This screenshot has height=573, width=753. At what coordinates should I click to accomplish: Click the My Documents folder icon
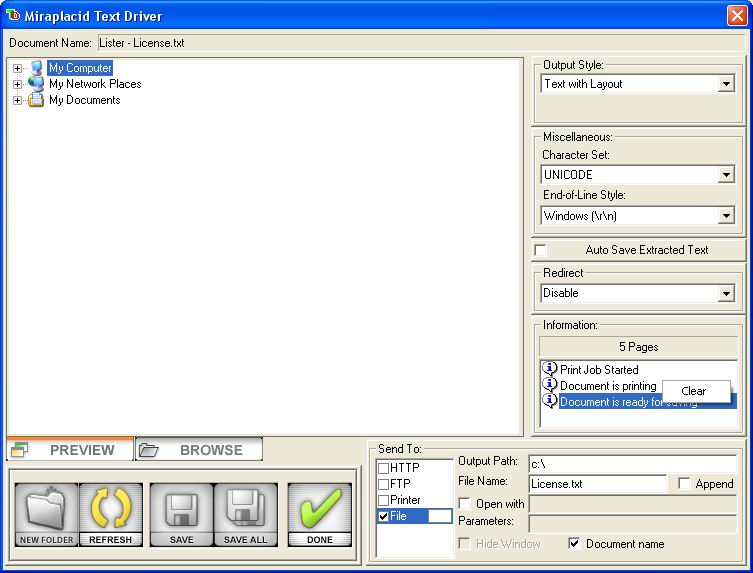(x=36, y=100)
